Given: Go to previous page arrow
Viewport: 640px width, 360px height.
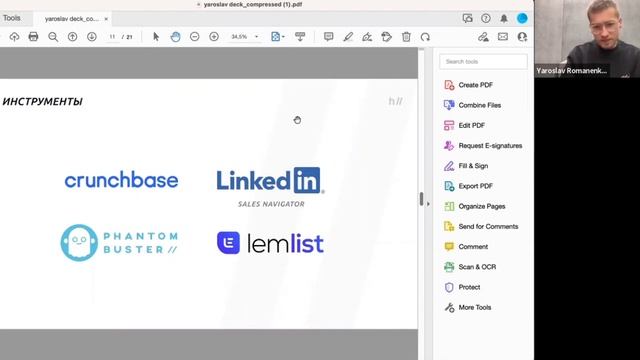Looking at the screenshot, I should pyautogui.click(x=72, y=37).
